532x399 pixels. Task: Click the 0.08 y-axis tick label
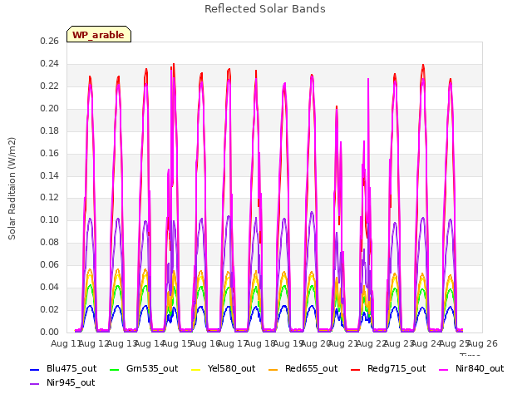(50, 242)
